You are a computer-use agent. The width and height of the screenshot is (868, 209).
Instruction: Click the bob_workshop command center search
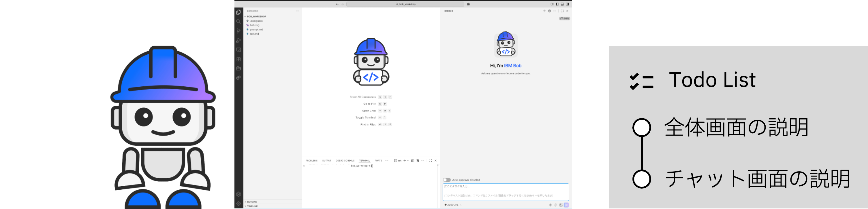[405, 4]
